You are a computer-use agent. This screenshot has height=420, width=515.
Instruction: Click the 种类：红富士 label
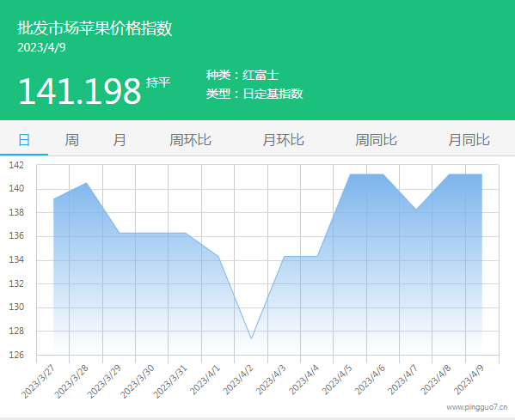tap(242, 75)
